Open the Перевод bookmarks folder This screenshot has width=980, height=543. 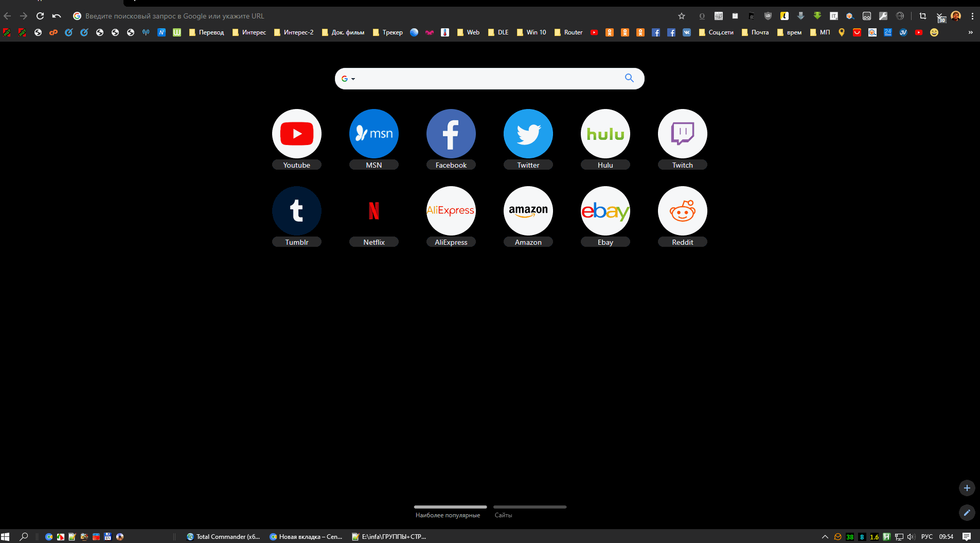pyautogui.click(x=206, y=32)
